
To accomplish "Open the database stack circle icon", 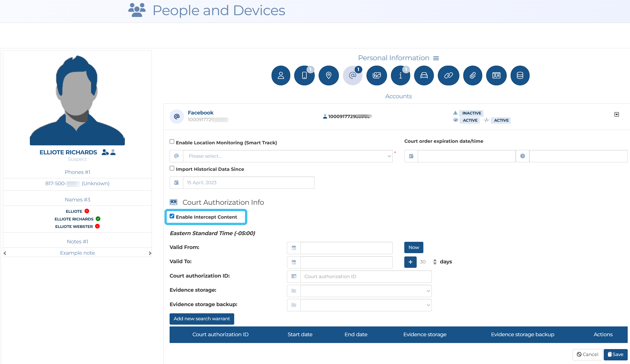I will click(x=520, y=75).
